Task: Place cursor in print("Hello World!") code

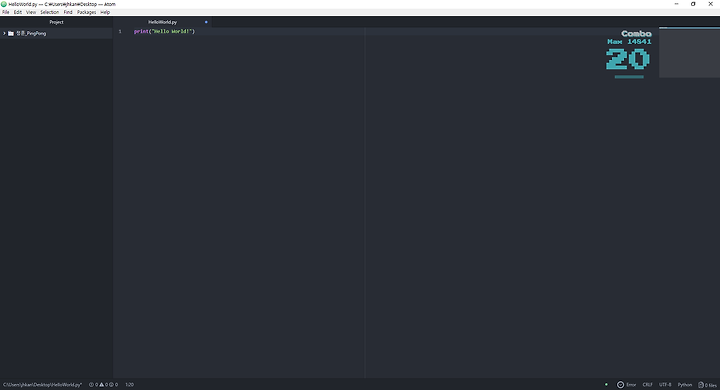Action: pyautogui.click(x=164, y=31)
